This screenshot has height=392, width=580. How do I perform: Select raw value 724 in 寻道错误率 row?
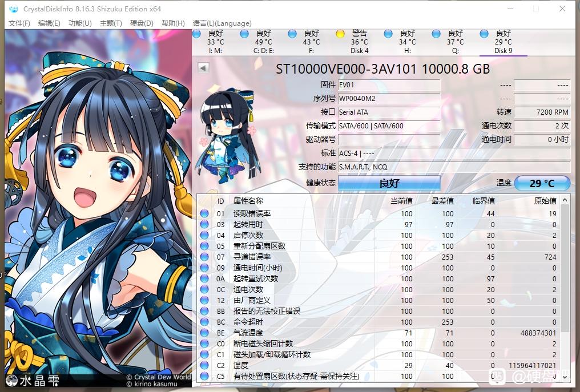tap(550, 257)
